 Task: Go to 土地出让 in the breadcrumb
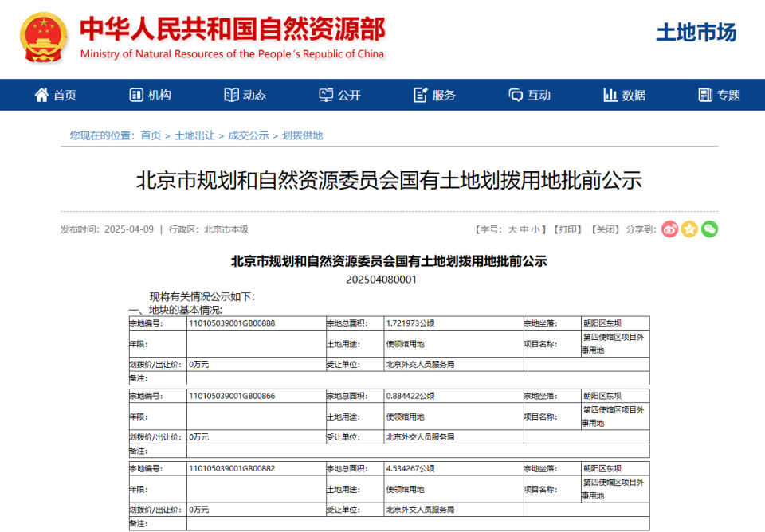(194, 135)
